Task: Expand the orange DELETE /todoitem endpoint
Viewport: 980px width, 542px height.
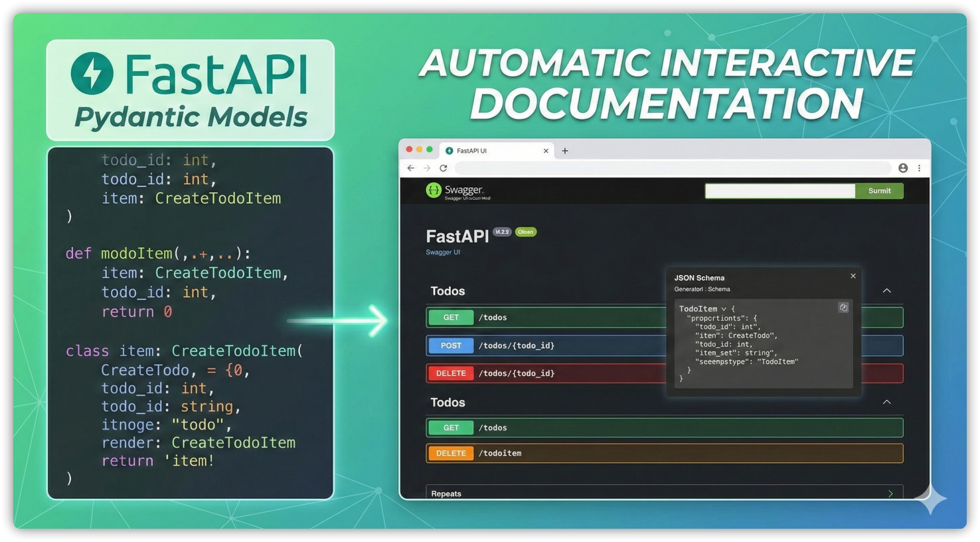Action: tap(664, 453)
